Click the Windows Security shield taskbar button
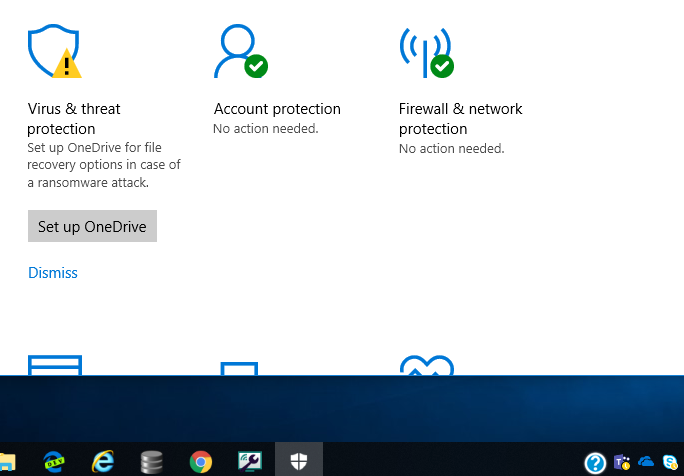The height and width of the screenshot is (476, 684). 299,460
